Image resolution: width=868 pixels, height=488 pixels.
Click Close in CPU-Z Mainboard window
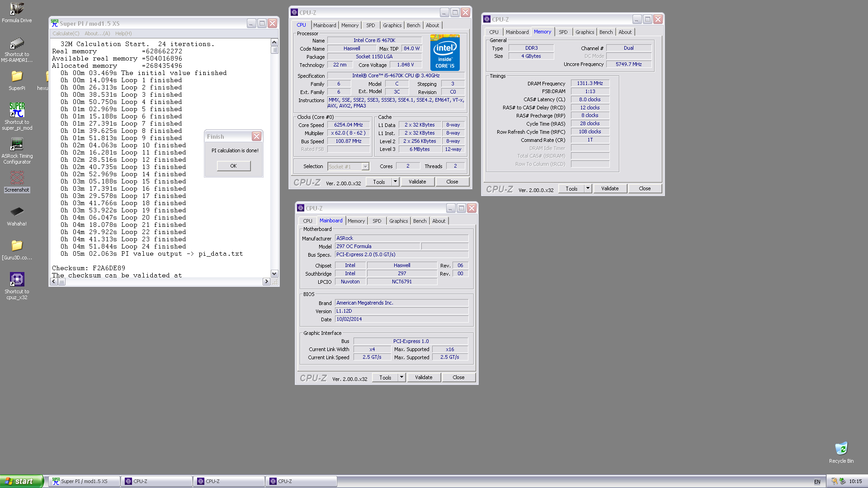click(458, 377)
